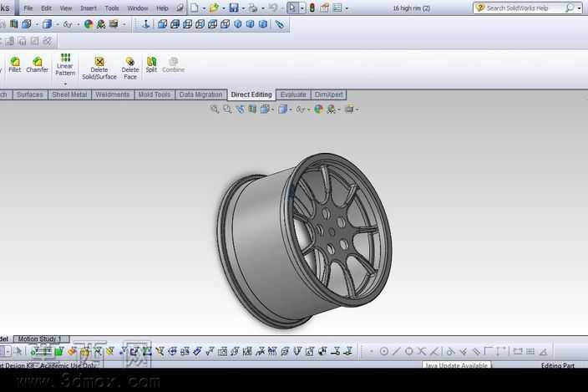Click Edit Appearance color ball in top toolbar
Screen dimensions: 588x392
tap(89, 24)
